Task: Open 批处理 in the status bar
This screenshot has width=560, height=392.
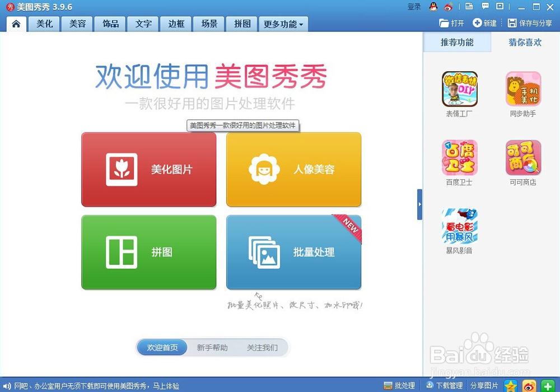Action: (x=399, y=386)
